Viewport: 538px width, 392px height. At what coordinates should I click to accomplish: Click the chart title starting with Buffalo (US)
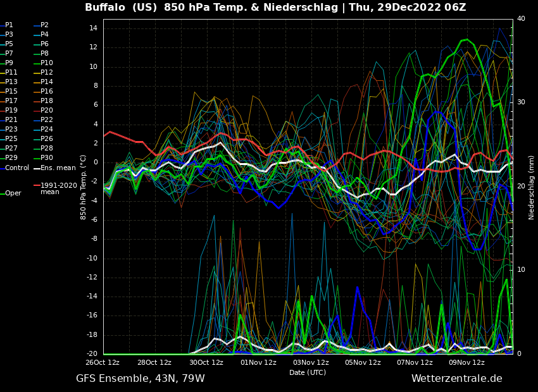pos(275,8)
